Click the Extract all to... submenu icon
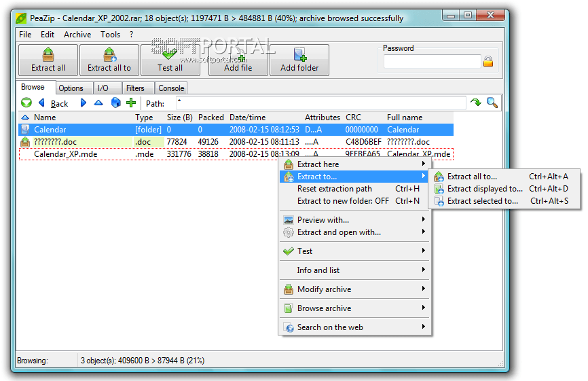This screenshot has width=588, height=381. [x=439, y=177]
